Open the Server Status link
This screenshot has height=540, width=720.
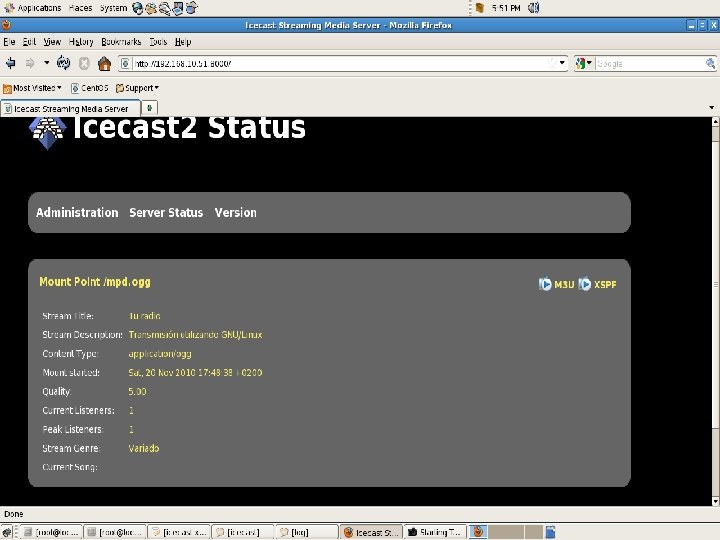pyautogui.click(x=166, y=213)
